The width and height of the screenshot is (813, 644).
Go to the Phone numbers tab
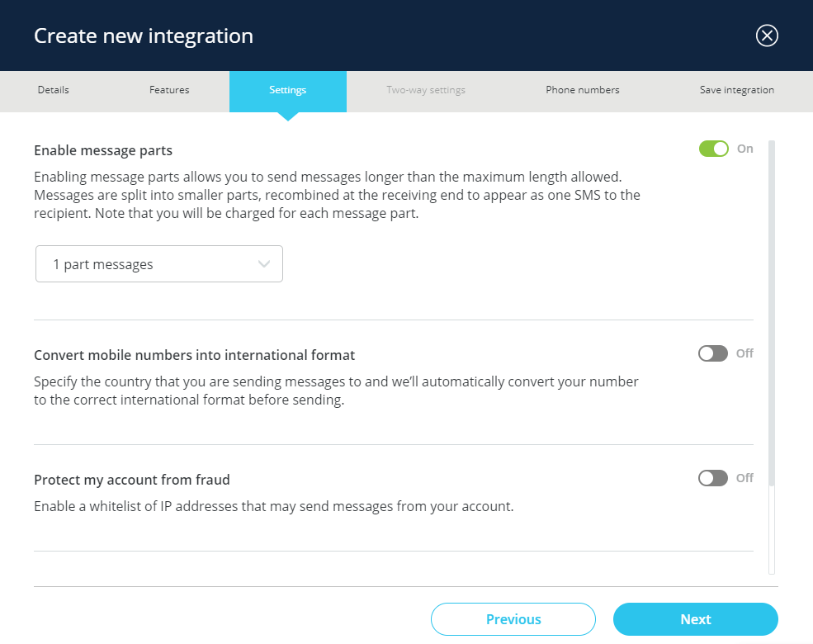[582, 90]
